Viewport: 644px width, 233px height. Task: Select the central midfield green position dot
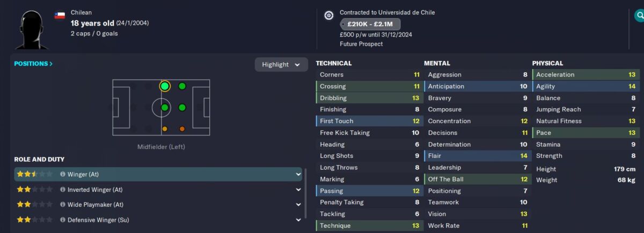point(165,108)
